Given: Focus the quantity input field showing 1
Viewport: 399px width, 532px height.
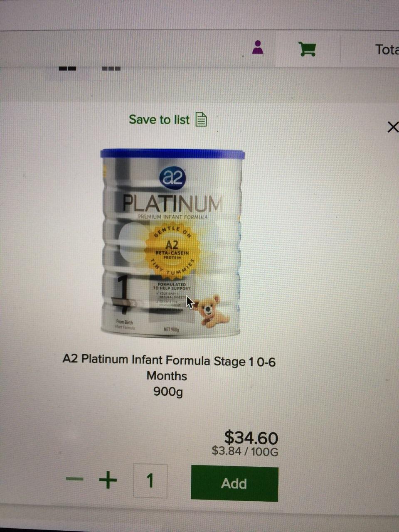Looking at the screenshot, I should pos(150,481).
